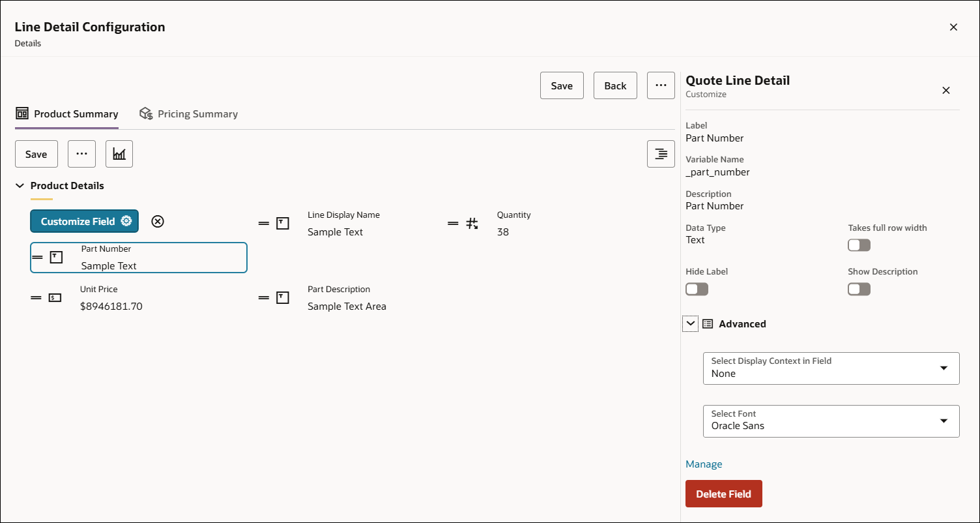Click the chart icon button in toolbar
980x523 pixels.
coord(119,154)
